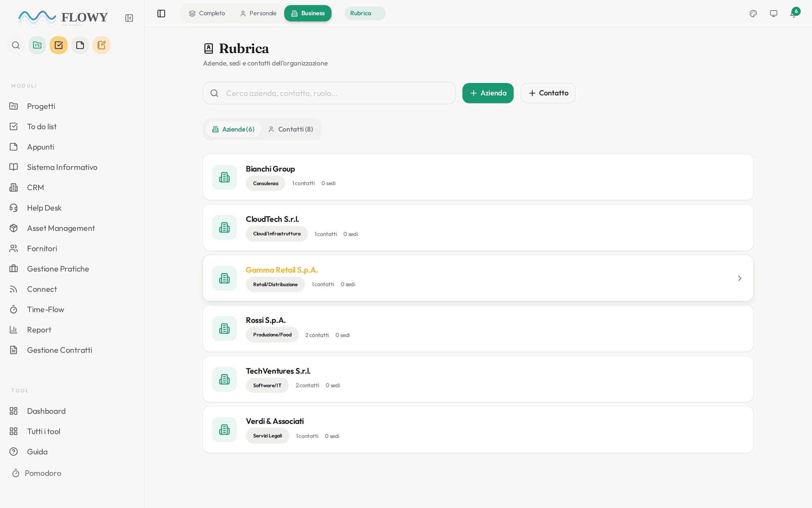The height and width of the screenshot is (508, 812).
Task: Collapse the sidebar using the panel icon
Action: [129, 18]
